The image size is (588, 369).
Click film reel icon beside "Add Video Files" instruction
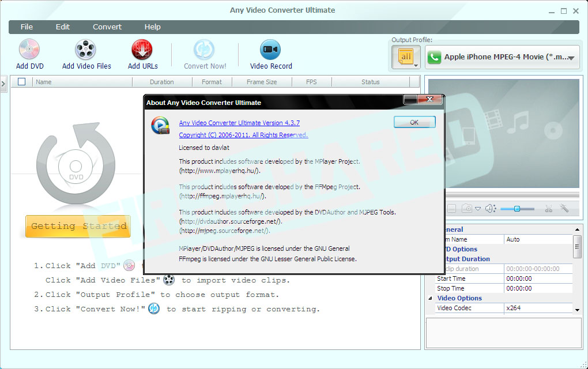[169, 280]
